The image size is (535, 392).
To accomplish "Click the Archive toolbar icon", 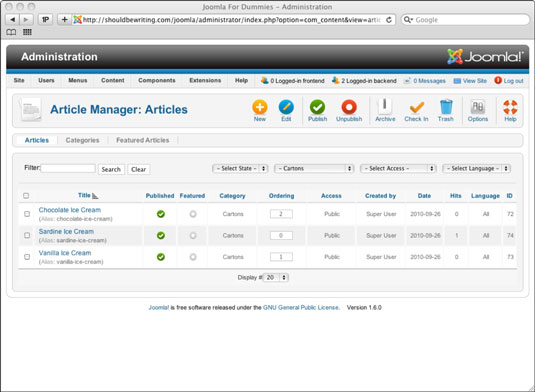I will tap(385, 106).
